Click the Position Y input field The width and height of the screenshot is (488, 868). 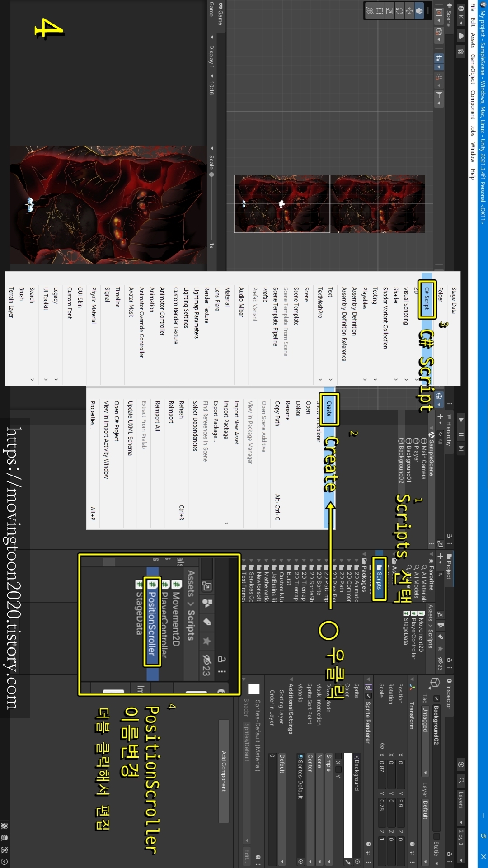tap(401, 812)
